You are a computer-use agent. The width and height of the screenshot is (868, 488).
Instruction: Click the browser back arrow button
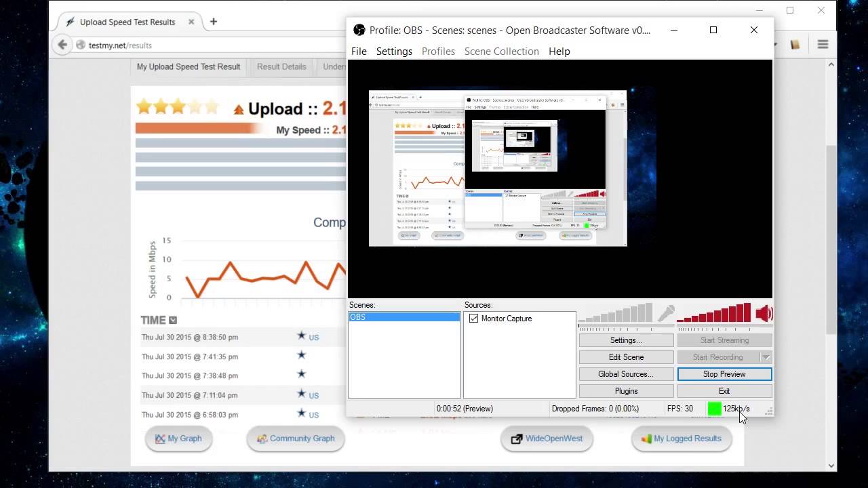point(62,45)
